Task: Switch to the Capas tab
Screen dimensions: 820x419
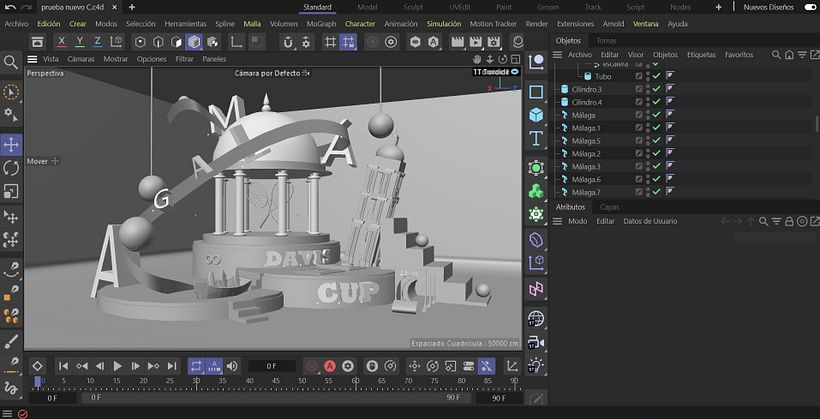Action: point(610,207)
